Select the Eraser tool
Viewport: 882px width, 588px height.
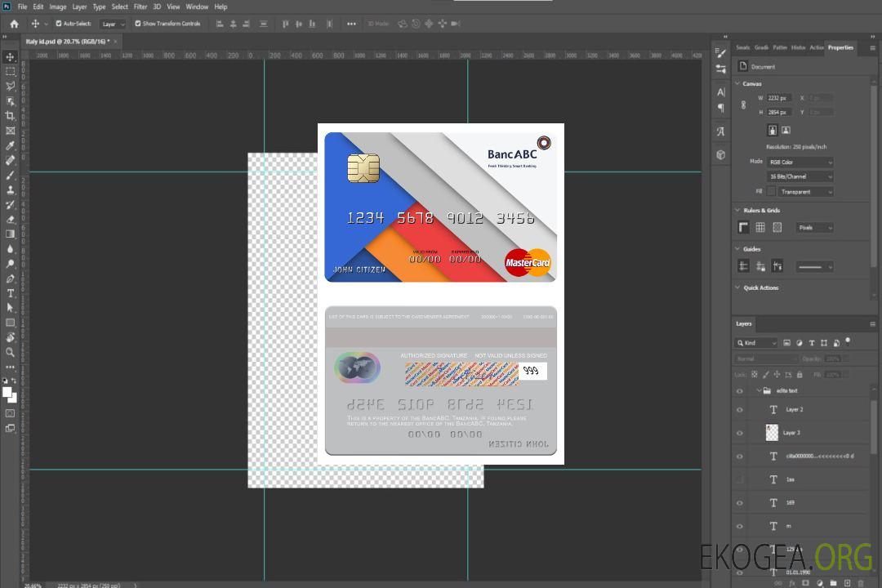tap(10, 220)
